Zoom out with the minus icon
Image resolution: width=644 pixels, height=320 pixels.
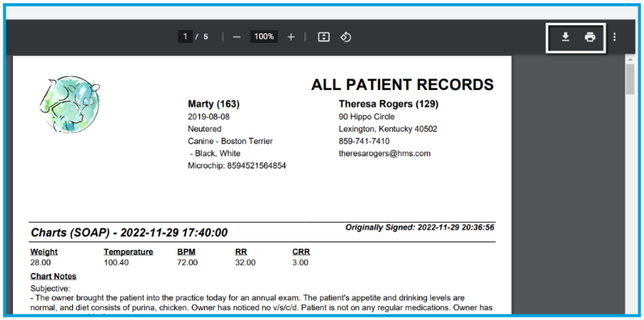[x=237, y=37]
